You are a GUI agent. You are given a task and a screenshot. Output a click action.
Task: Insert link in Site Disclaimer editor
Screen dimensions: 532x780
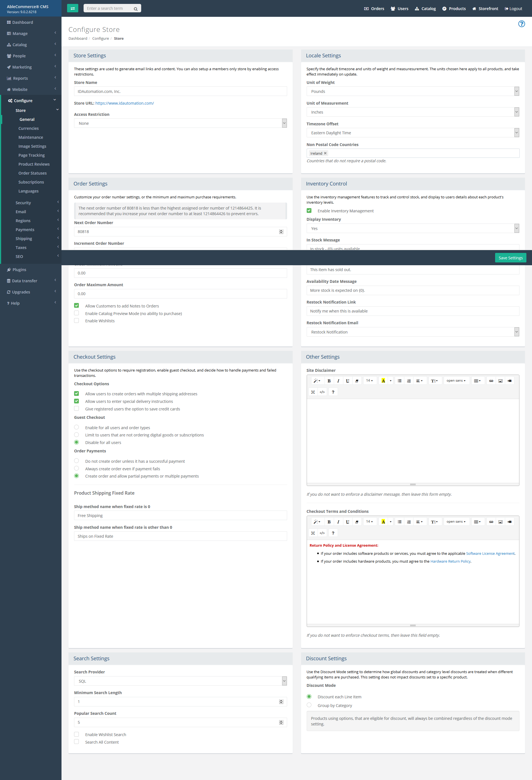pos(491,380)
